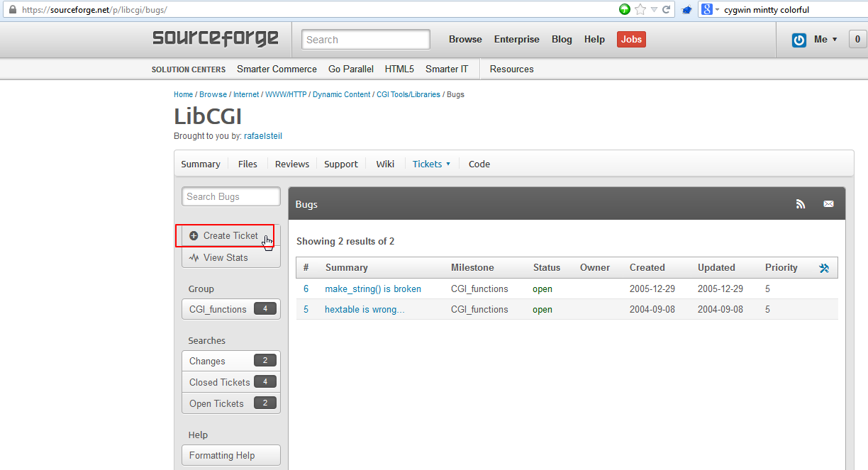This screenshot has height=470, width=868.
Task: Click the RSS feed icon in Bugs header
Action: 801,204
